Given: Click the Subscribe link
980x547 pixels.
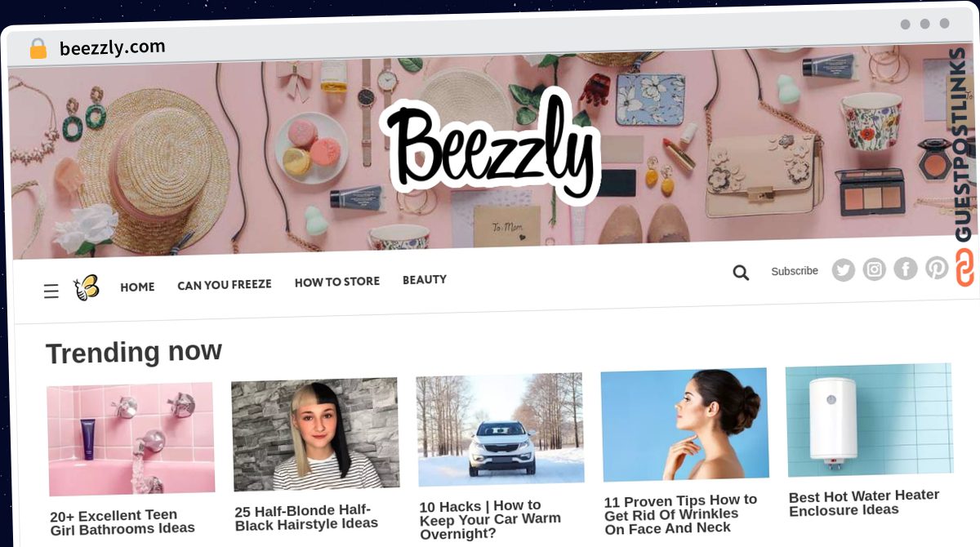Looking at the screenshot, I should [795, 271].
